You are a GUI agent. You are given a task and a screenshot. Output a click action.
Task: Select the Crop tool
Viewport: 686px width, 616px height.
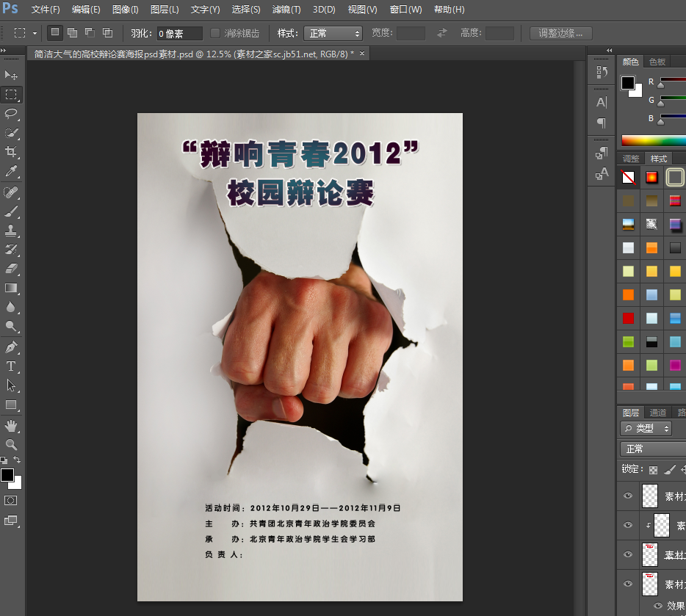pos(11,152)
